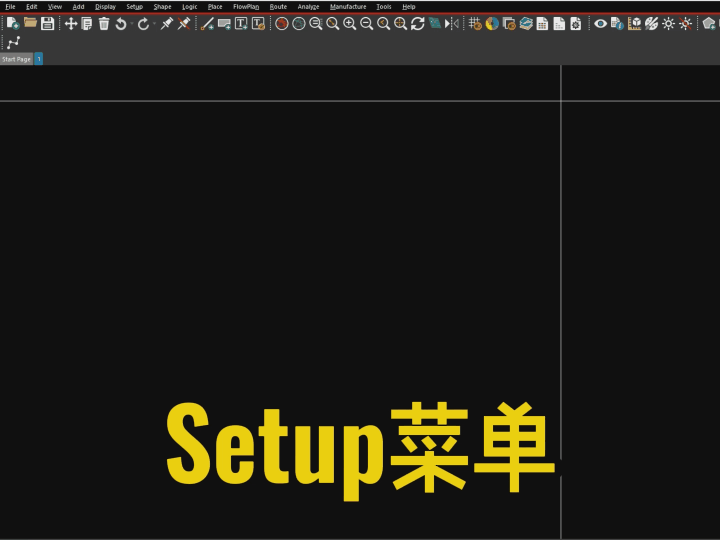Viewport: 720px width, 540px height.
Task: Open the Setup menu
Action: 134,6
